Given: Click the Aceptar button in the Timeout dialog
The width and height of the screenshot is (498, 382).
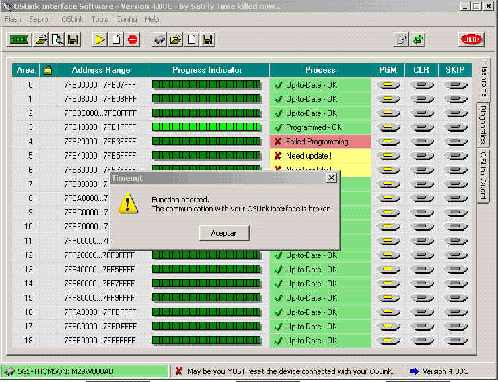Looking at the screenshot, I should pyautogui.click(x=224, y=233).
